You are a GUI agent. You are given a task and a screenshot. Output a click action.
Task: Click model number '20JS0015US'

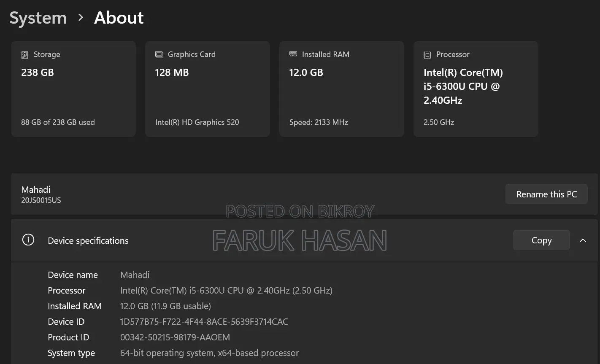(x=41, y=200)
